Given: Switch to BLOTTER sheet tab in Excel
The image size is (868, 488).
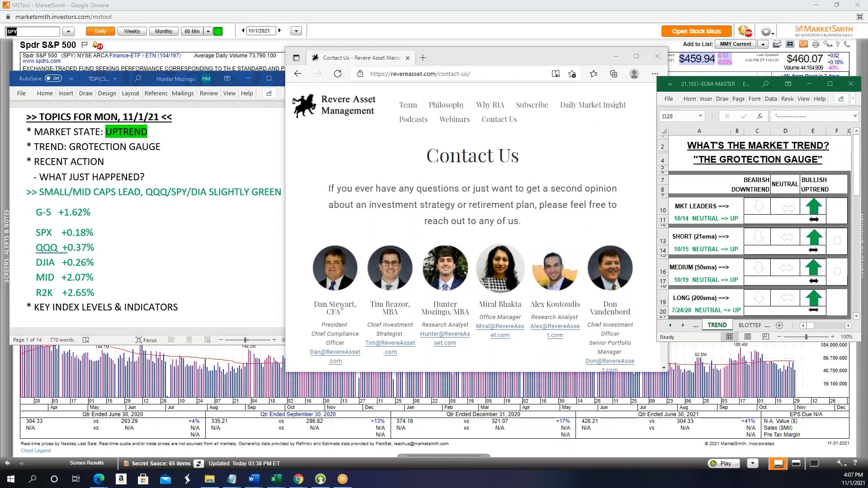Looking at the screenshot, I should click(750, 325).
